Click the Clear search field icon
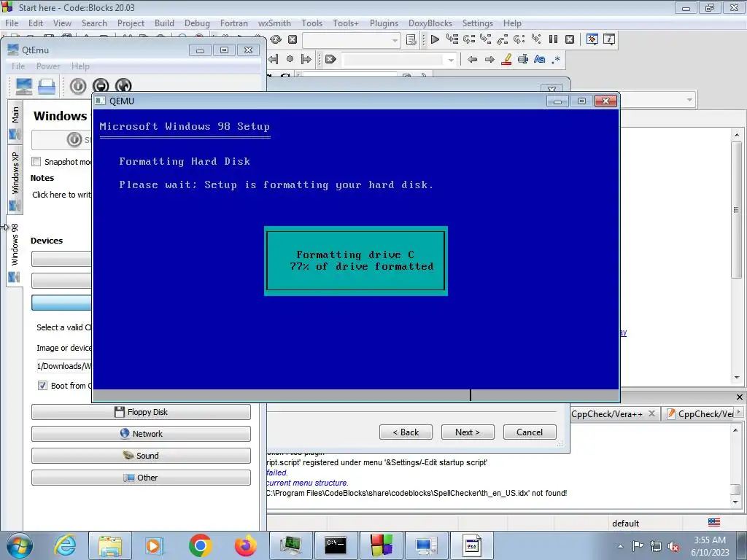This screenshot has width=747, height=560. [330, 59]
